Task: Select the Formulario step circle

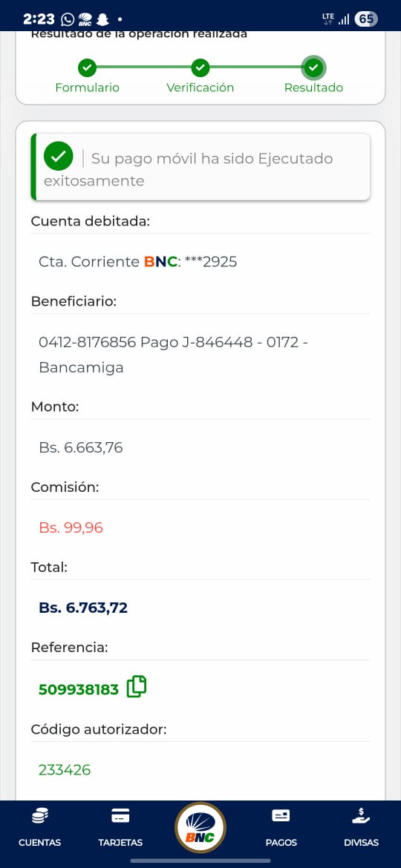Action: [x=87, y=68]
